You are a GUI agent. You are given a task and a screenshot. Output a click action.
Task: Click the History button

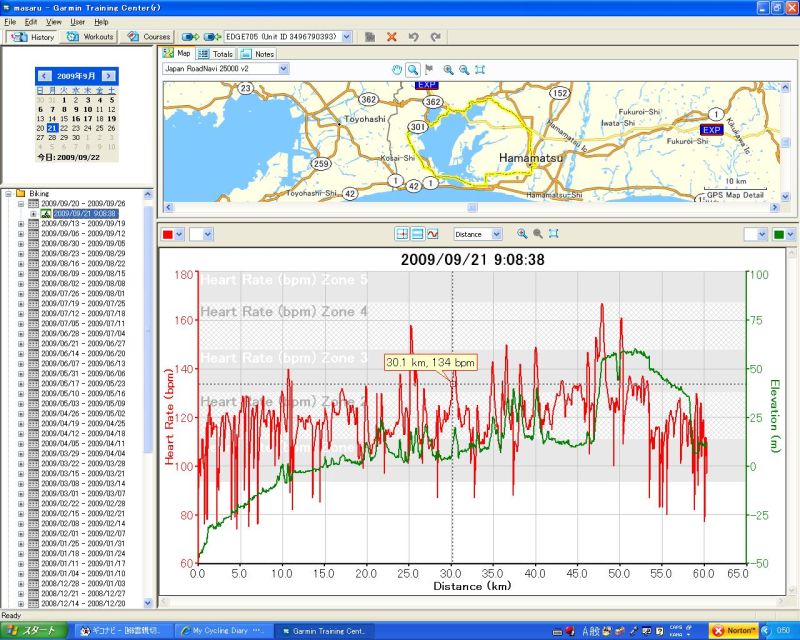pos(33,37)
